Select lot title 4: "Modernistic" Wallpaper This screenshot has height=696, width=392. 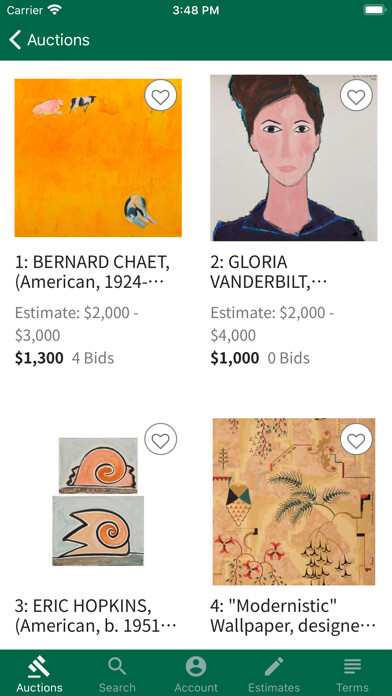point(293,616)
